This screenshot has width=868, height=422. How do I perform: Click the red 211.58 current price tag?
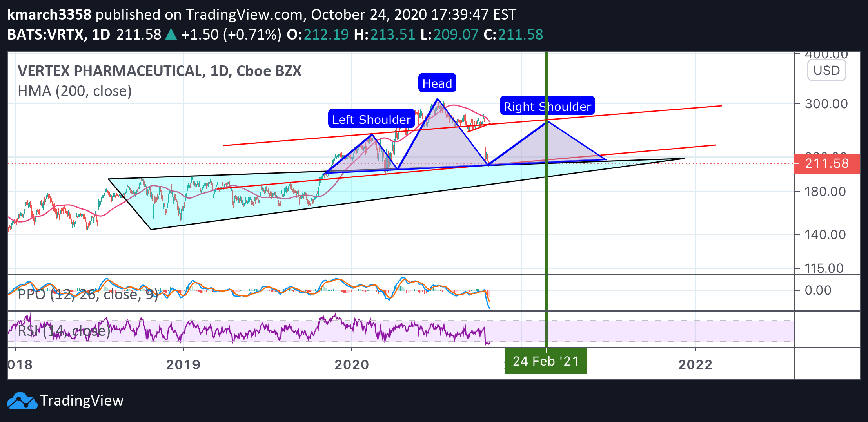(x=827, y=163)
